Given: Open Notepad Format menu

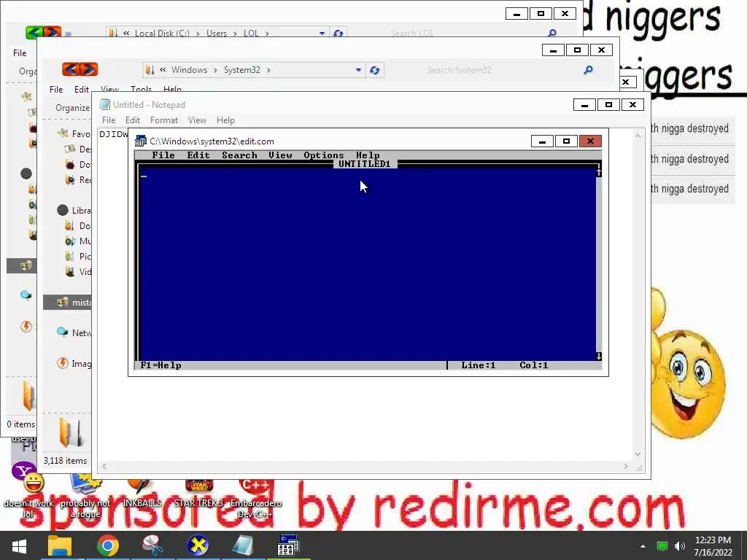Looking at the screenshot, I should coord(164,120).
